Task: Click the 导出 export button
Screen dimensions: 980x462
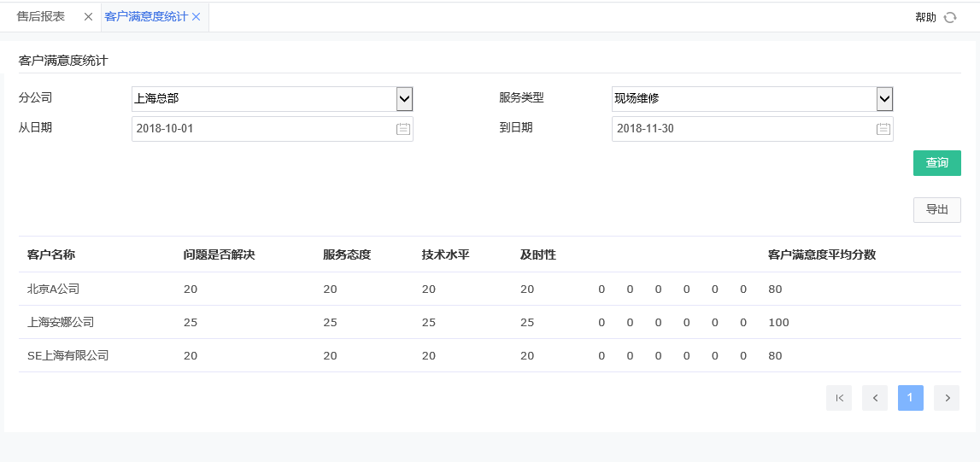Action: [936, 210]
